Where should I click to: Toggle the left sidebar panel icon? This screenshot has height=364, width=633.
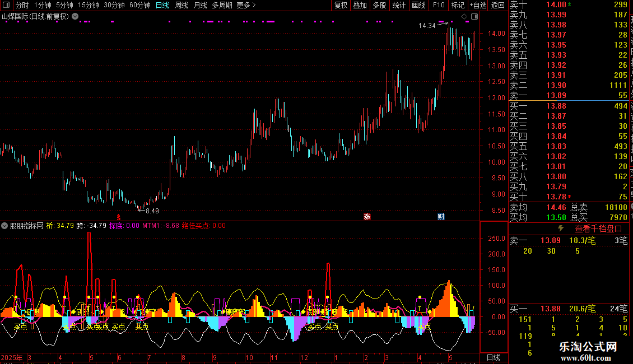(6, 5)
